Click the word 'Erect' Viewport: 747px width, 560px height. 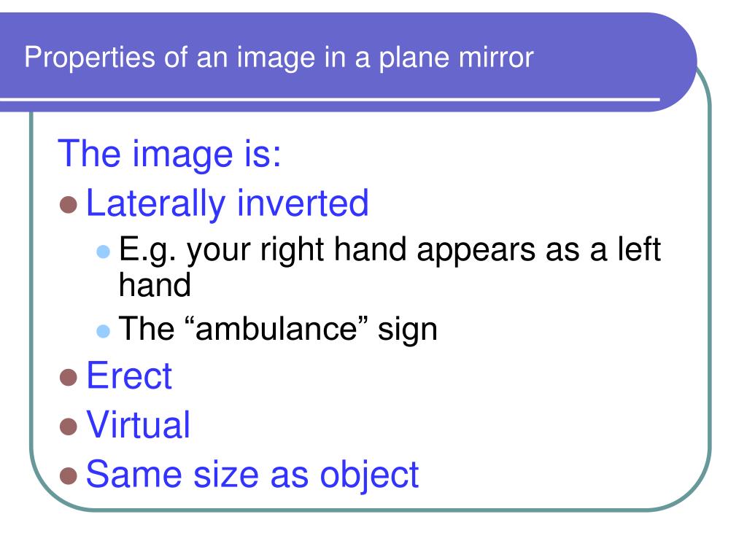pos(128,376)
